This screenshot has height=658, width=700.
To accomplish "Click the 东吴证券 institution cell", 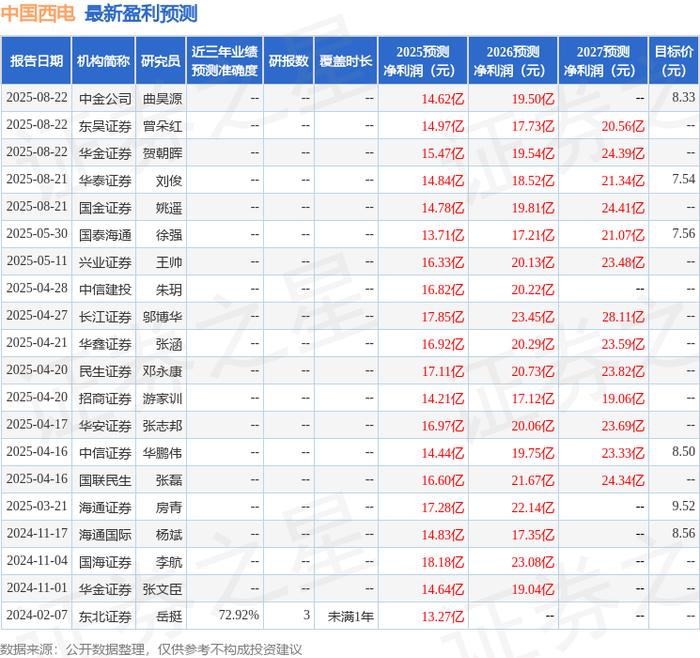I will pyautogui.click(x=105, y=126).
